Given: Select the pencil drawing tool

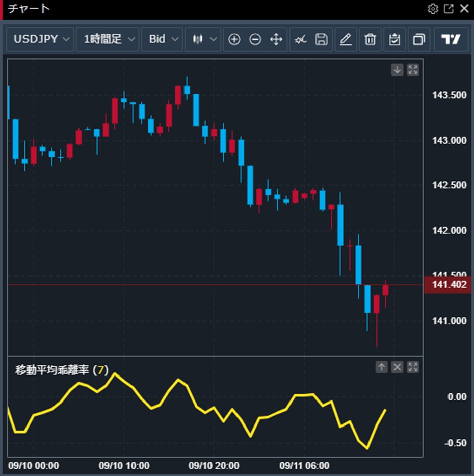Looking at the screenshot, I should click(346, 39).
